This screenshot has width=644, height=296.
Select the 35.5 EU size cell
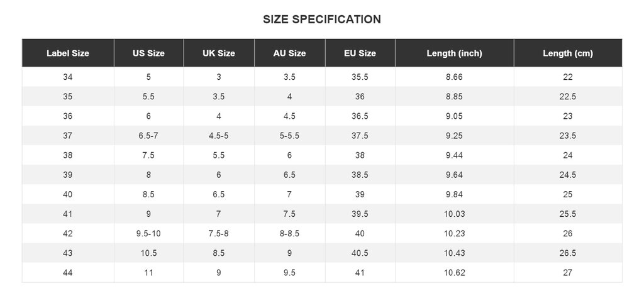pos(360,77)
